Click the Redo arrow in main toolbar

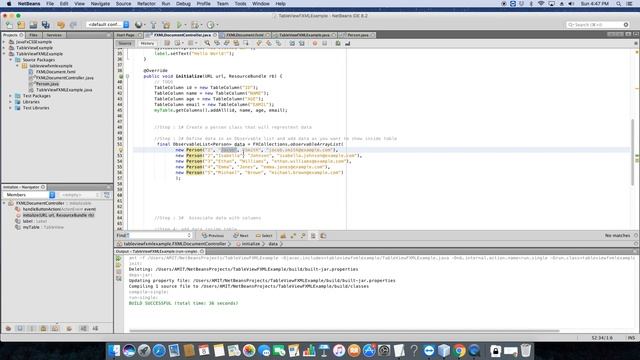coord(73,25)
